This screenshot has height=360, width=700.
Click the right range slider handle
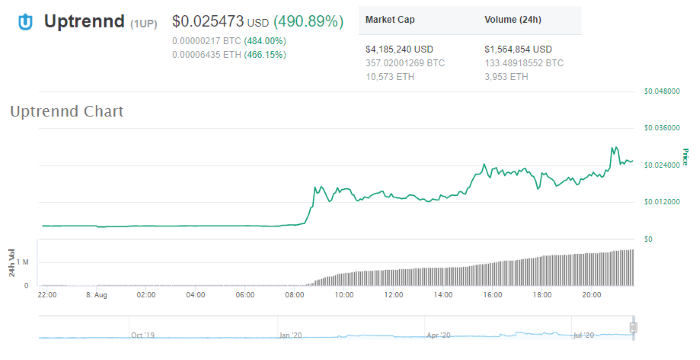[x=633, y=327]
